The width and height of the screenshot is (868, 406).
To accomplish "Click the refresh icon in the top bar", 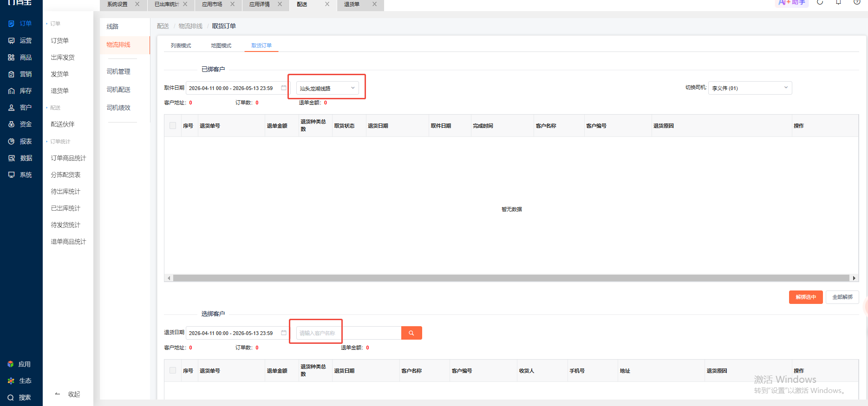I will point(820,2).
